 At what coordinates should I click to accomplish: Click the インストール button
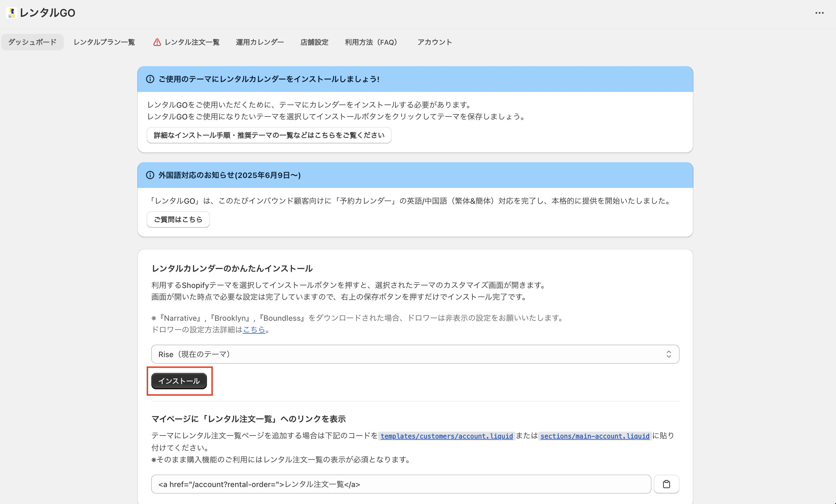(179, 381)
